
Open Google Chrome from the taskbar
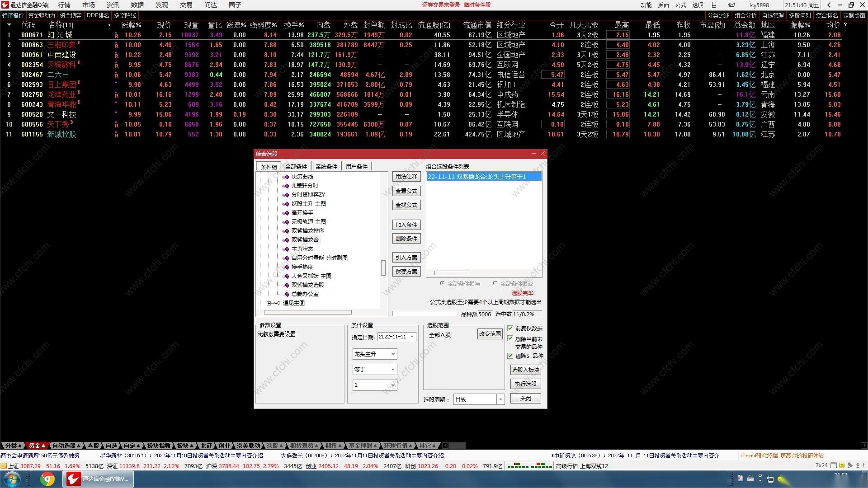click(x=47, y=479)
